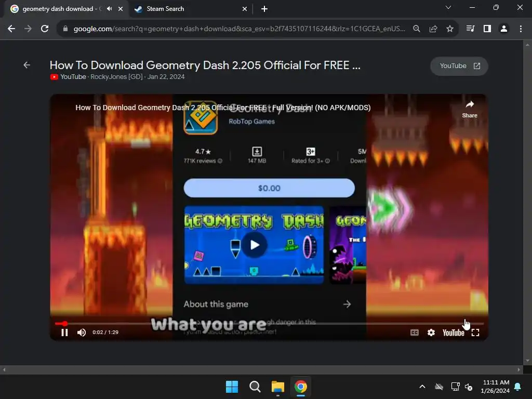Open the clock and date panel
Image resolution: width=532 pixels, height=399 pixels.
(x=495, y=387)
